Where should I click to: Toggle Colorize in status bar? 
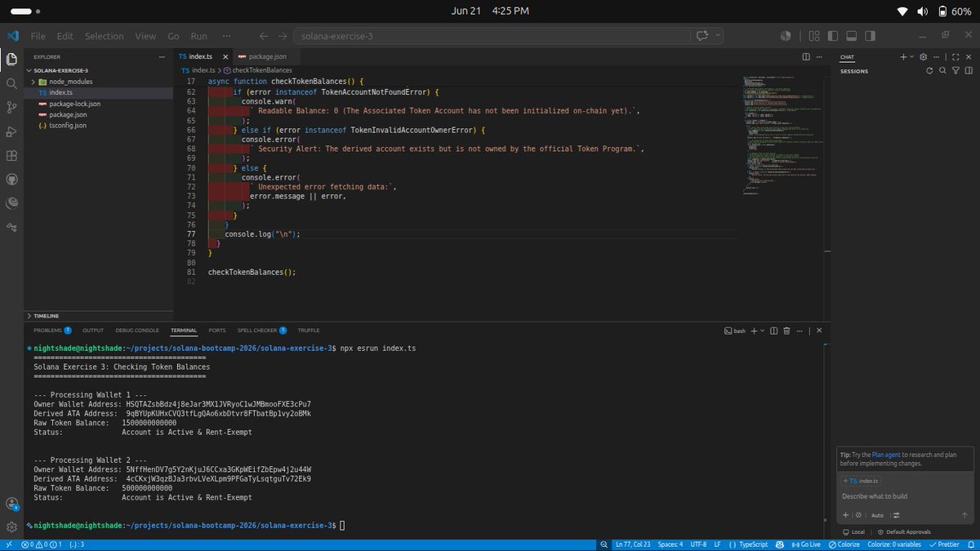[844, 544]
